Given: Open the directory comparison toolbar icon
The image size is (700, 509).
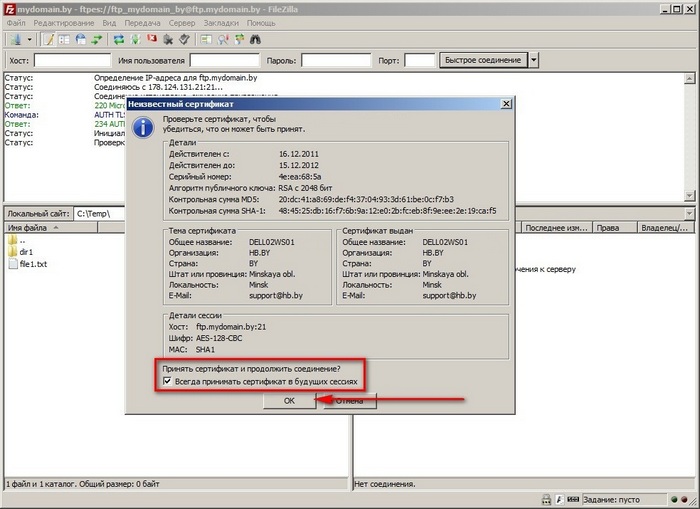Looking at the screenshot, I should coord(206,40).
